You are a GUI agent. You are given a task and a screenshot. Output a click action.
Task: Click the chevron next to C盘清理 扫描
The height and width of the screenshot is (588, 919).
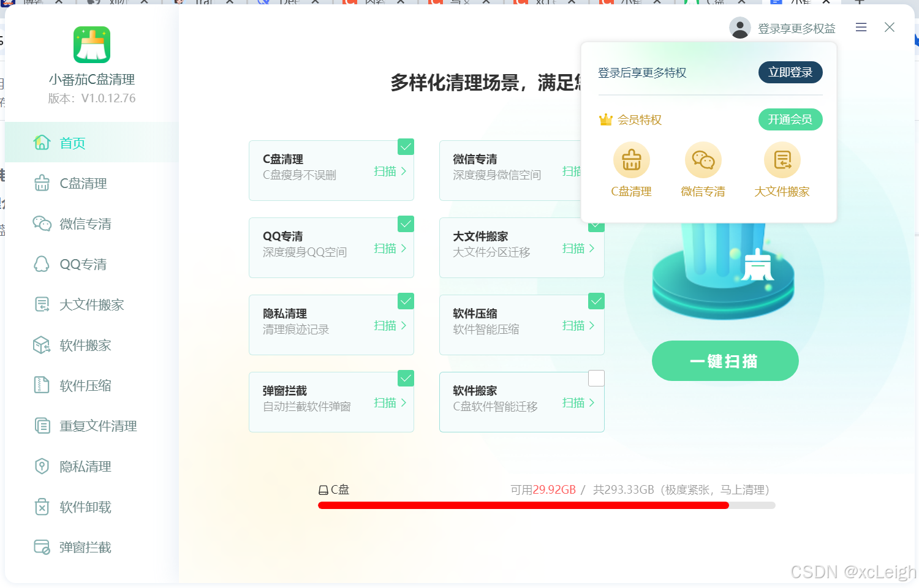point(404,171)
